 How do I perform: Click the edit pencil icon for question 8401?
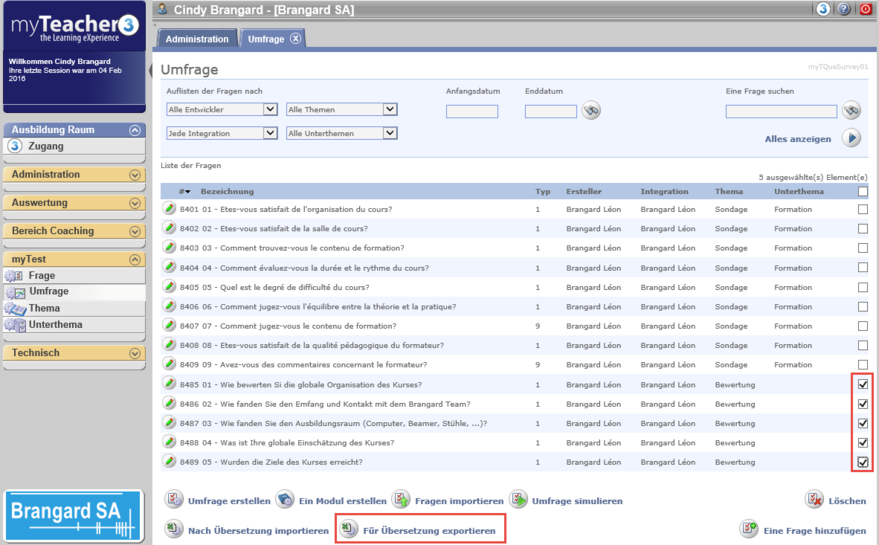pos(170,209)
